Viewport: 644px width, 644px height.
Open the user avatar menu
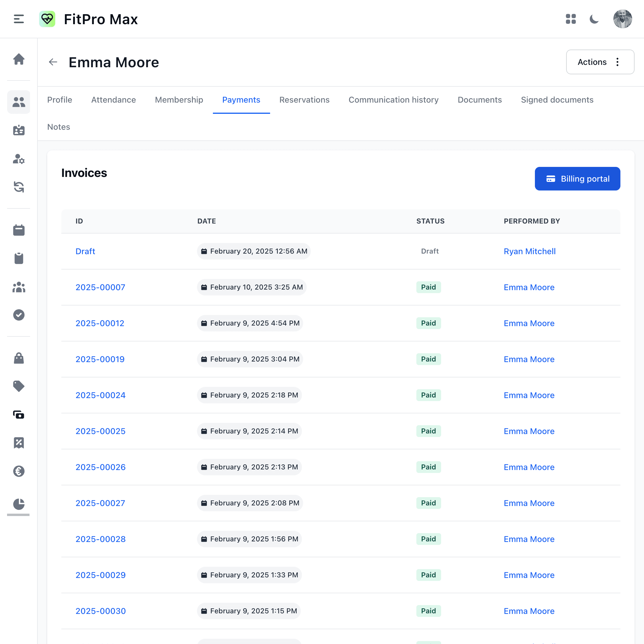click(623, 19)
